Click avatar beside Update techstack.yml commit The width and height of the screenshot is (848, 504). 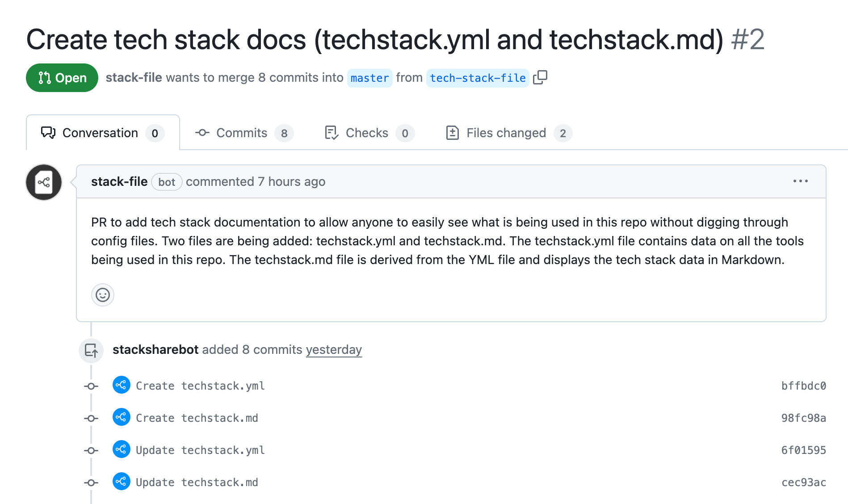coord(122,449)
